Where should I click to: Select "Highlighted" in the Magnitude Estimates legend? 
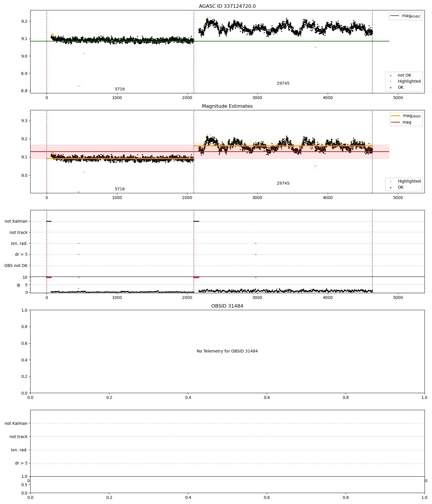pyautogui.click(x=409, y=181)
